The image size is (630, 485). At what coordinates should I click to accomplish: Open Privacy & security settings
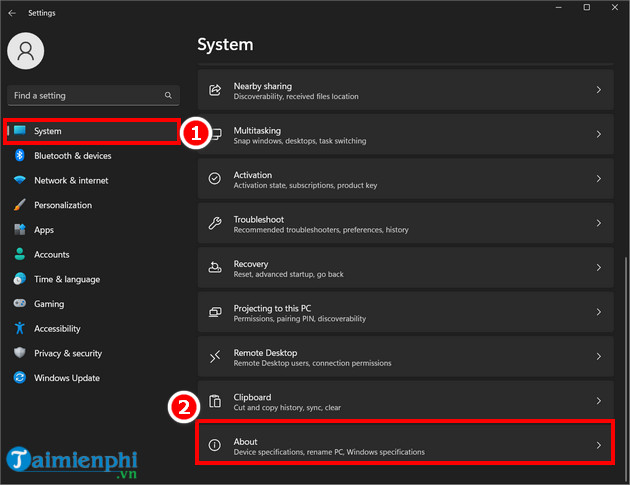coord(92,353)
